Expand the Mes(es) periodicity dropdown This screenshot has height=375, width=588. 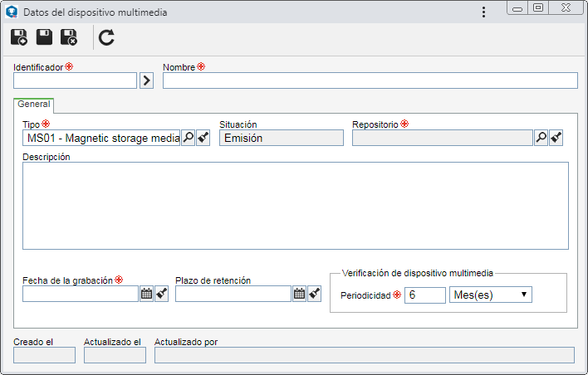pyautogui.click(x=491, y=295)
